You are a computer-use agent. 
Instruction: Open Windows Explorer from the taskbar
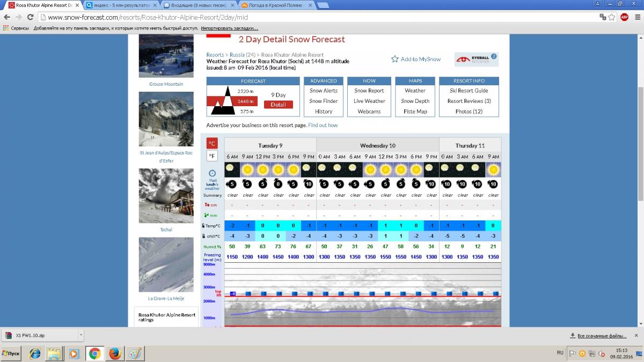pyautogui.click(x=54, y=353)
